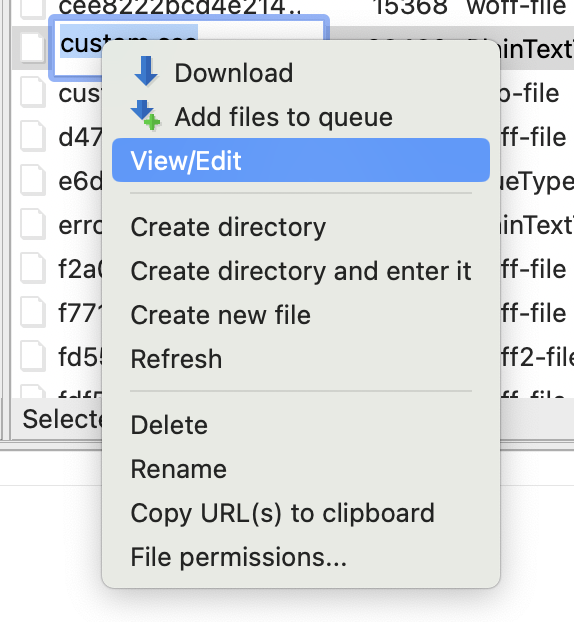Screen dimensions: 574x622
Task: Select file named cee8222bcd4e214..
Action: coord(180,7)
